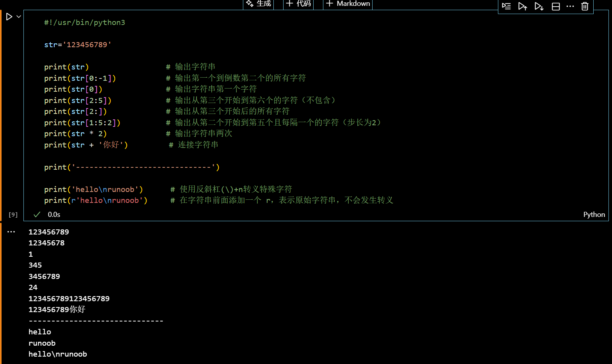
Task: Place cursor on the #!/usr/bin/python3 shebang line
Action: click(84, 22)
